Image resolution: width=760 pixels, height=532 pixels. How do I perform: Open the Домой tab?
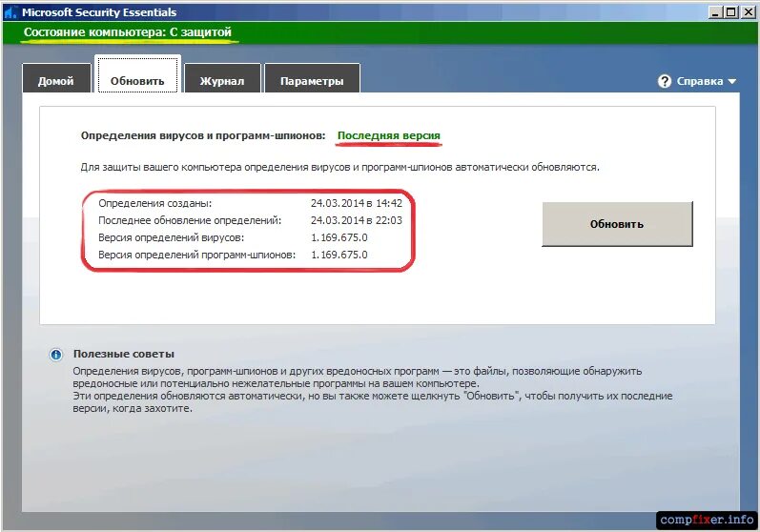click(56, 78)
